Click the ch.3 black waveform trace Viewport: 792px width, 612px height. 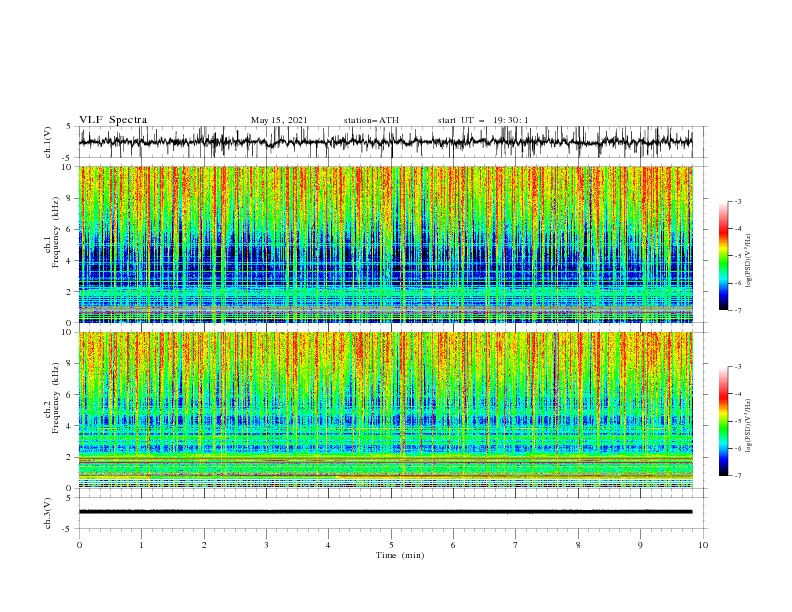[x=385, y=512]
